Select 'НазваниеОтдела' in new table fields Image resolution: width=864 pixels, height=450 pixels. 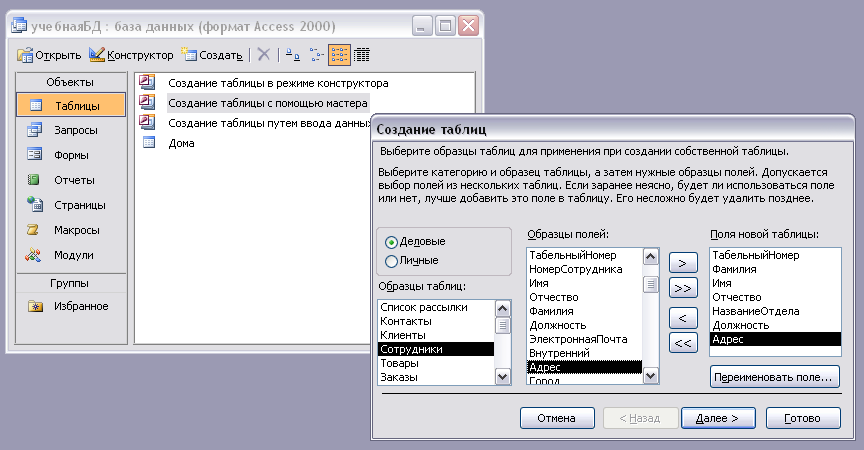(775, 311)
